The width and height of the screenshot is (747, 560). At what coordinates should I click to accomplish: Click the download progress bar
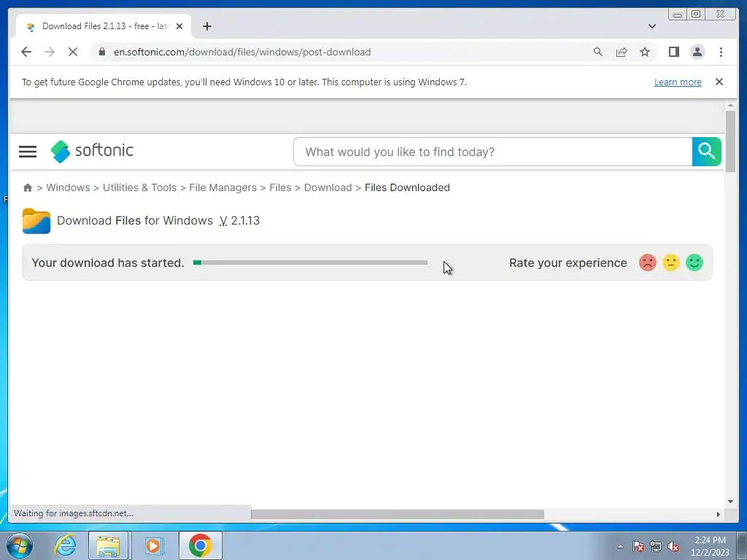point(310,262)
